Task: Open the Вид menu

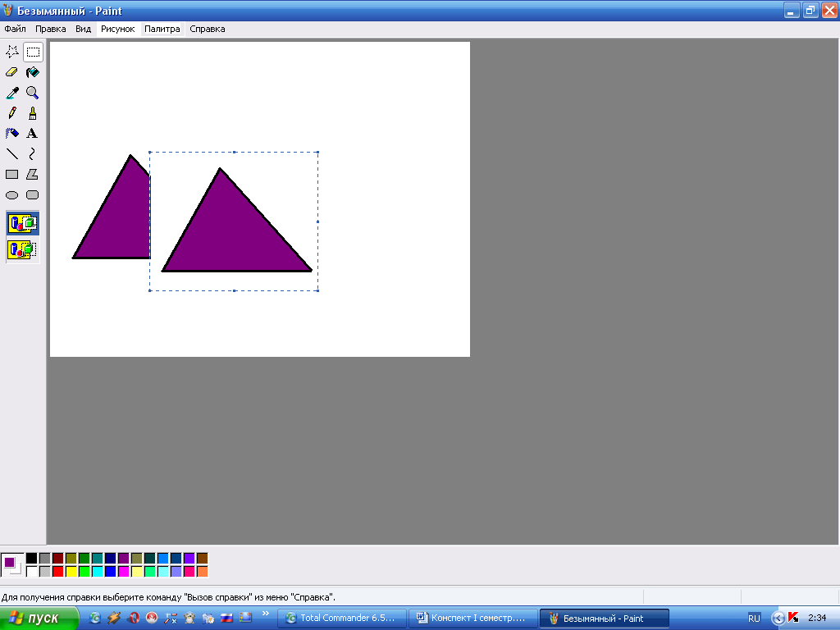Action: (83, 29)
